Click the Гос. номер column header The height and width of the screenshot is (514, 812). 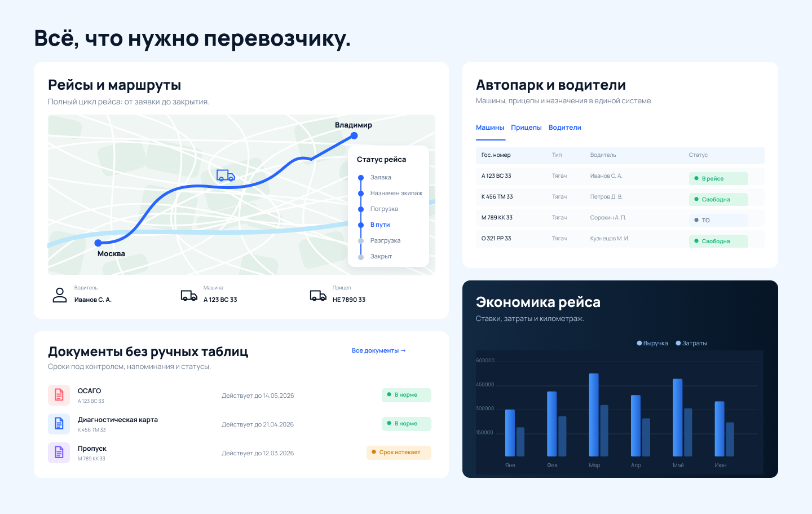pyautogui.click(x=496, y=155)
